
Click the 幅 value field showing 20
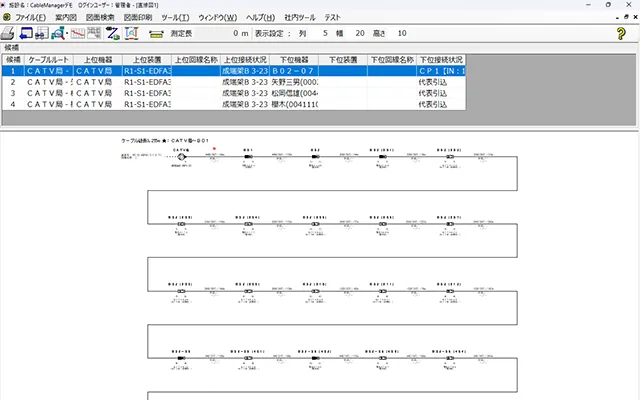355,33
